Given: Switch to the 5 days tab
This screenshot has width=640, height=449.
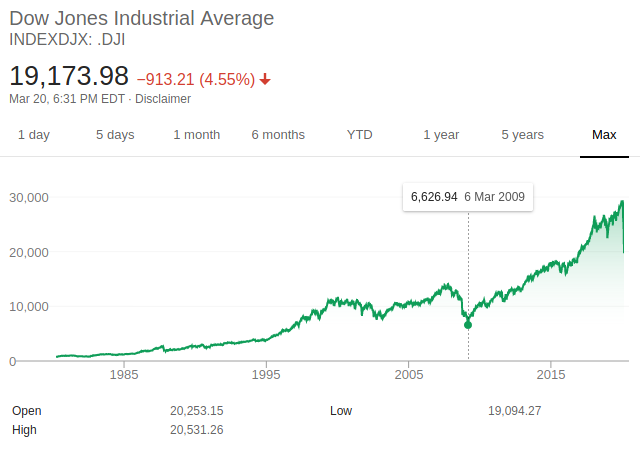Looking at the screenshot, I should tap(115, 135).
